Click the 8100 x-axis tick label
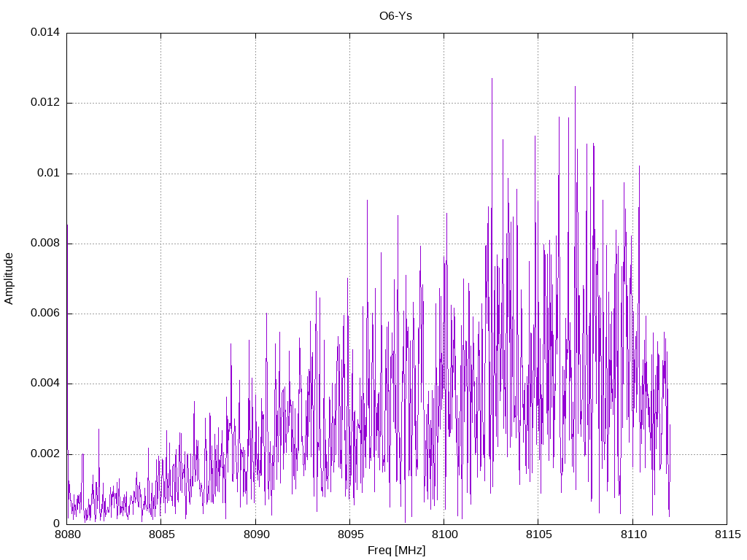747x560 pixels. pyautogui.click(x=444, y=534)
